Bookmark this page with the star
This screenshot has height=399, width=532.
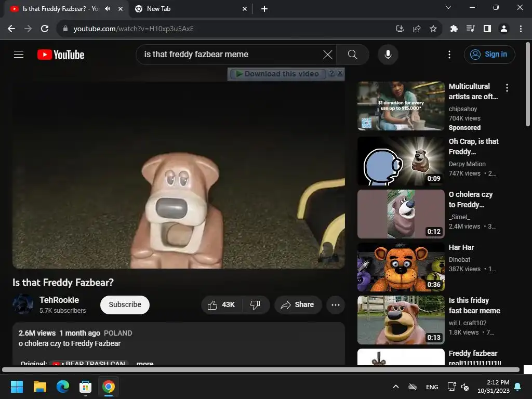(433, 29)
